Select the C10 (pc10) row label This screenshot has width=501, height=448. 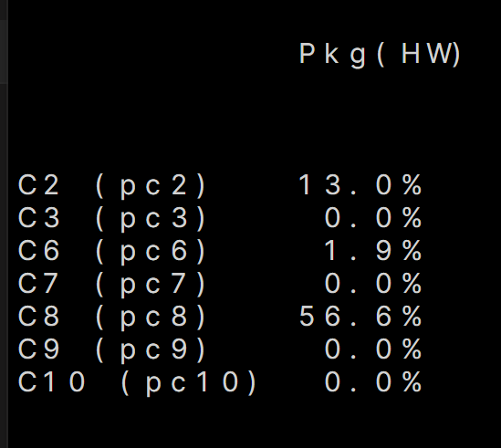(137, 383)
